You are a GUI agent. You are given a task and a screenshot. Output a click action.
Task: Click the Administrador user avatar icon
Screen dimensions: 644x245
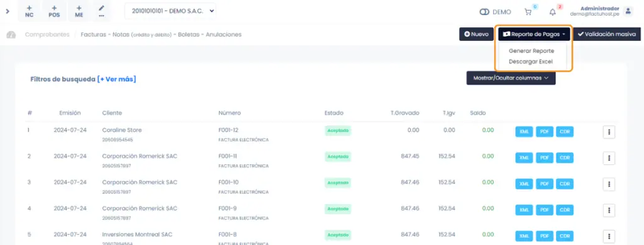pyautogui.click(x=628, y=11)
